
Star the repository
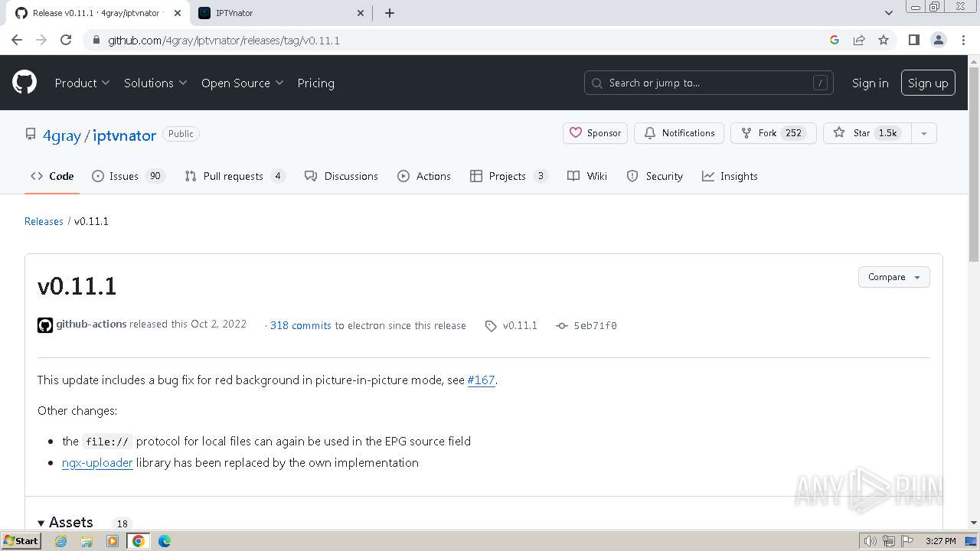click(x=867, y=133)
